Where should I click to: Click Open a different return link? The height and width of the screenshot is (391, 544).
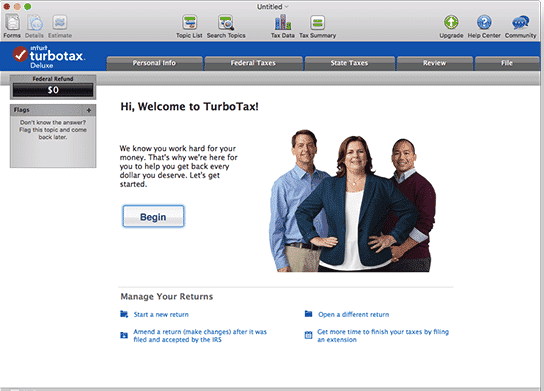tap(354, 315)
